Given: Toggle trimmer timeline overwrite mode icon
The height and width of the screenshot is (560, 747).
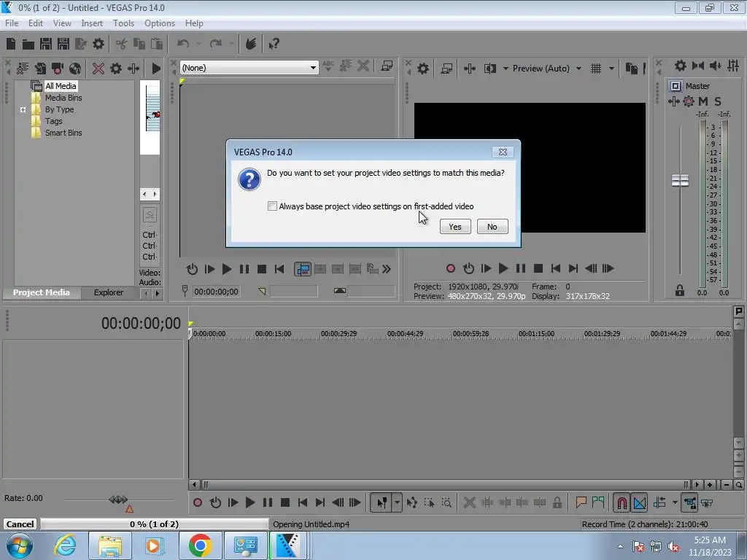Looking at the screenshot, I should (x=303, y=269).
